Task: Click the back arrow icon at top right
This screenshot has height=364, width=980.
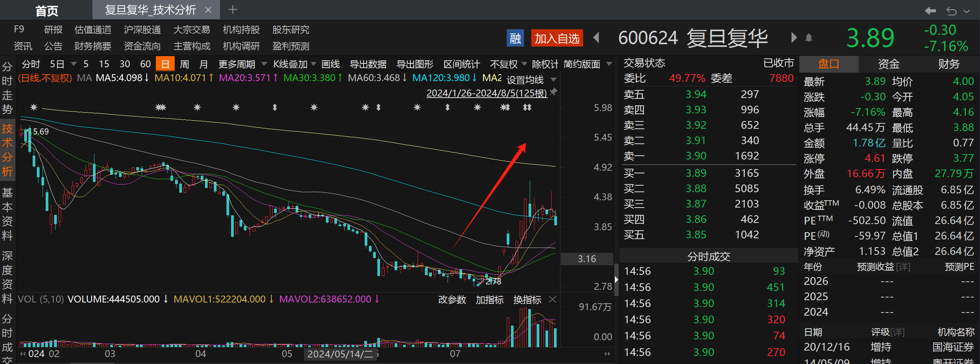Action: pos(930,11)
